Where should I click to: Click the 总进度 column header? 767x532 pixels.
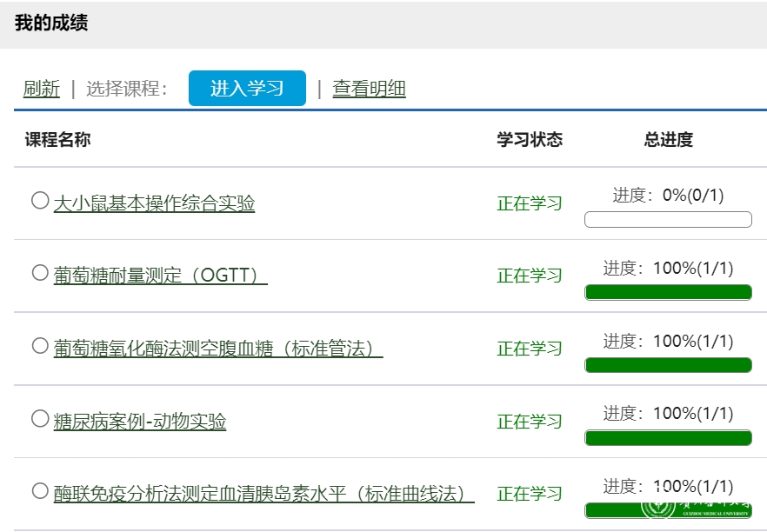tap(668, 140)
